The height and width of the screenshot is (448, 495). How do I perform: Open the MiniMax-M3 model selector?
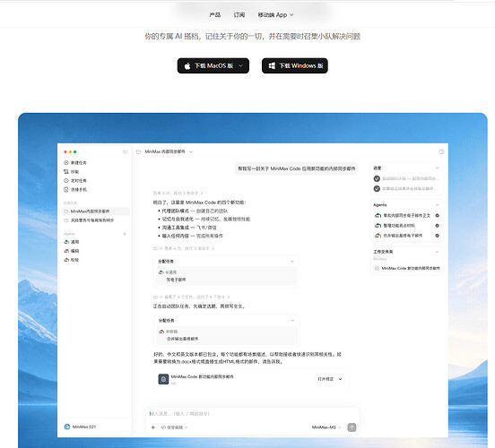point(326,427)
